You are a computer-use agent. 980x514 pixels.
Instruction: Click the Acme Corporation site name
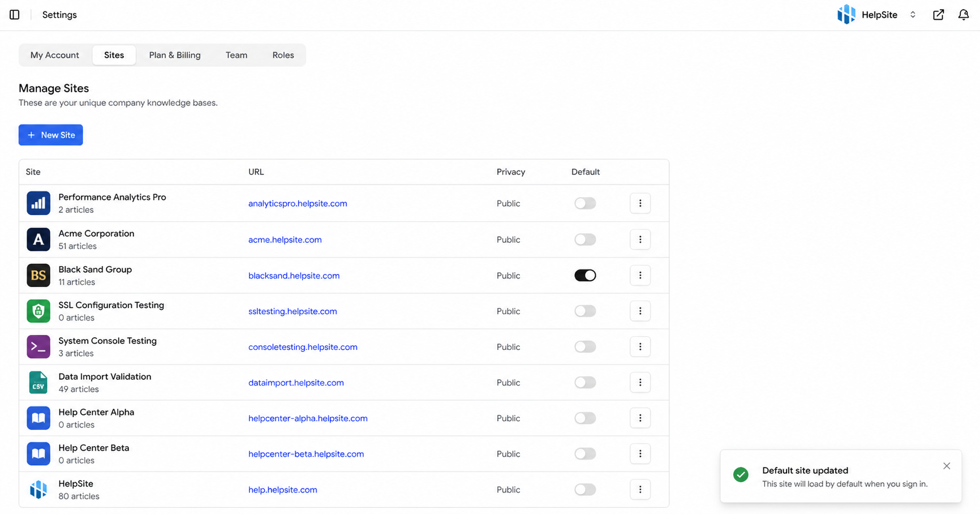pyautogui.click(x=96, y=233)
